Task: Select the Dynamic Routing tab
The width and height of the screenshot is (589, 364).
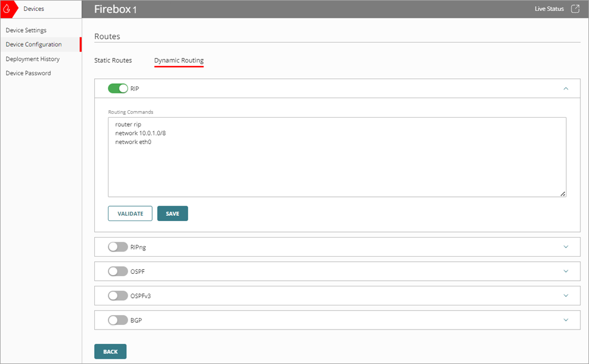Action: 179,60
